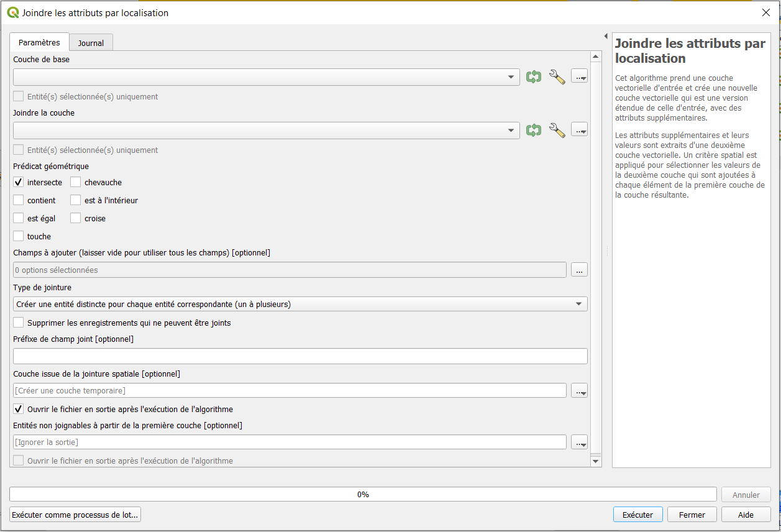
Task: Click the 'Type de jointure' label
Action: (x=42, y=288)
